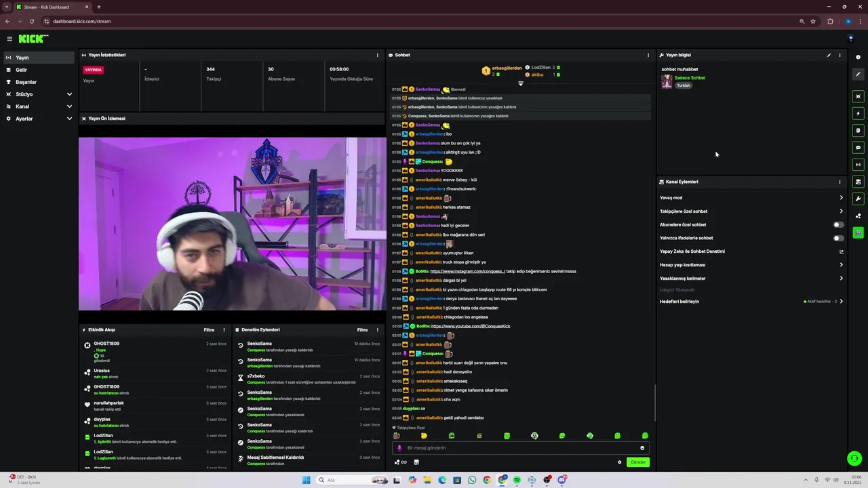The width and height of the screenshot is (868, 488).
Task: Open Spotify from the taskbar
Action: coord(517,480)
